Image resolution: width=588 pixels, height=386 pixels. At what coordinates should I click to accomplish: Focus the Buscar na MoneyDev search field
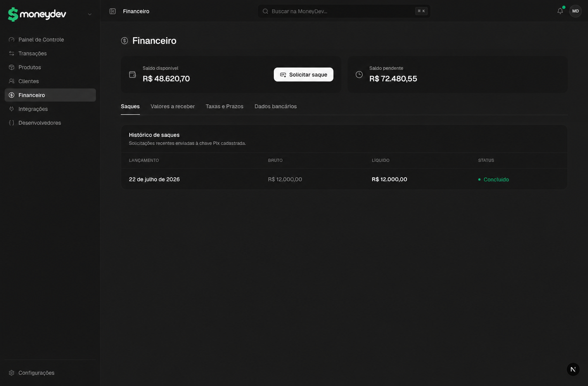pyautogui.click(x=344, y=11)
